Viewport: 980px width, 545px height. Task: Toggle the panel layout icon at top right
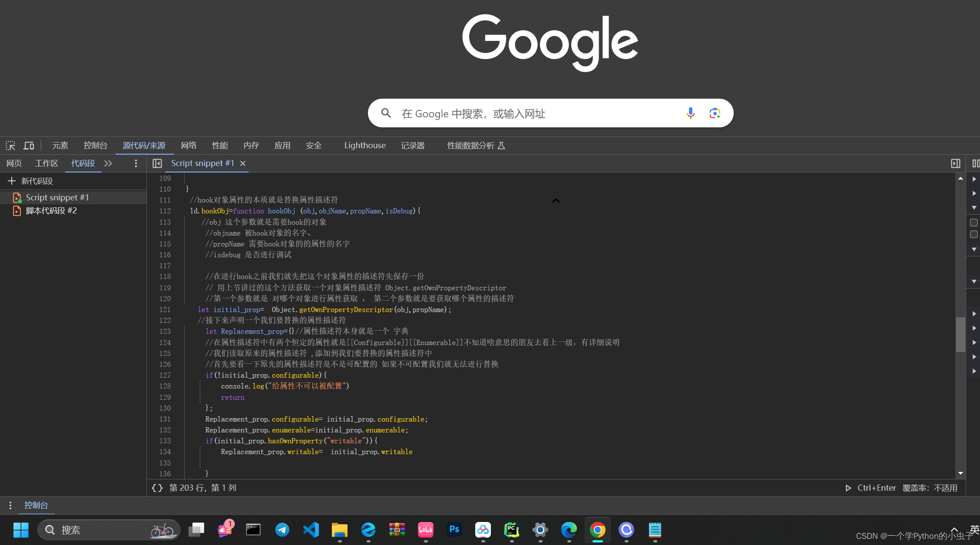pos(955,163)
